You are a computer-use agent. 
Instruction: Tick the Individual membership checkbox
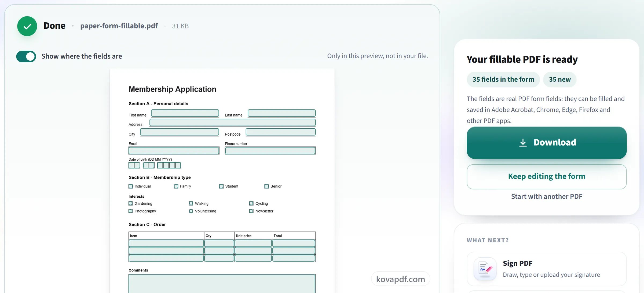(131, 186)
